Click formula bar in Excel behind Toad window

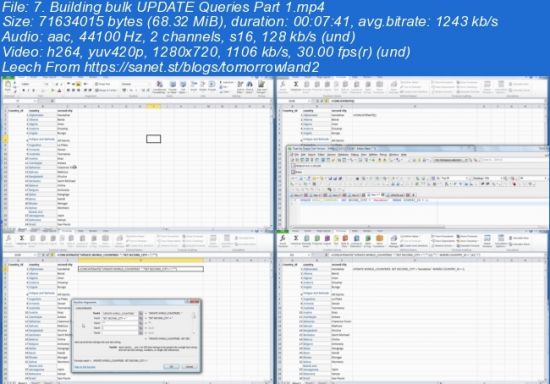tap(437, 101)
